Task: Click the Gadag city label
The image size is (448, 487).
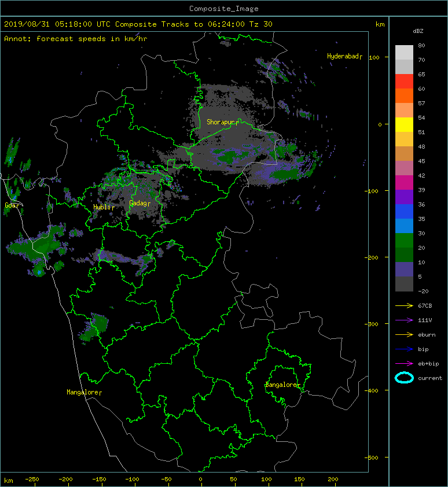Action: pos(139,203)
